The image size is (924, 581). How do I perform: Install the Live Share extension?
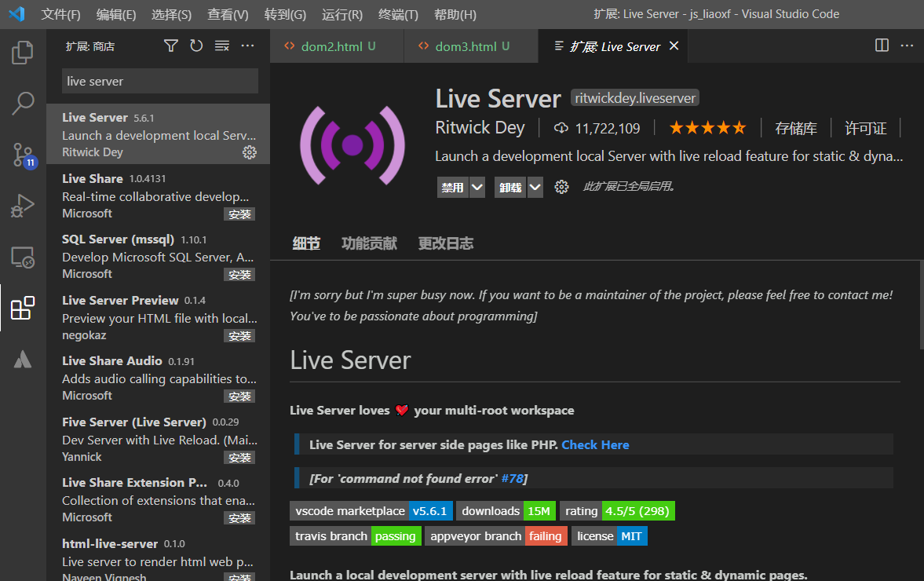pos(239,214)
